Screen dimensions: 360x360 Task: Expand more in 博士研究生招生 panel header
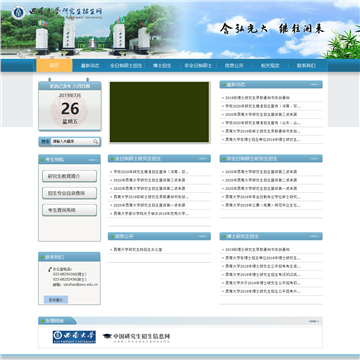pos(314,236)
